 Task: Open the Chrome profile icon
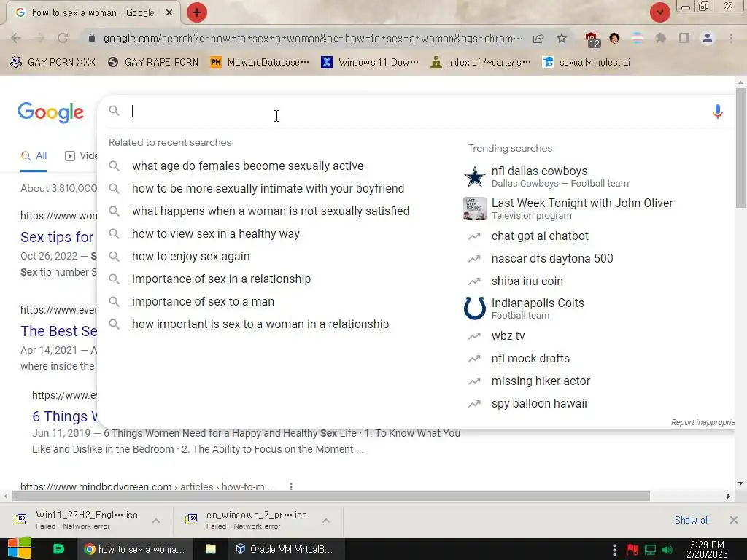708,38
